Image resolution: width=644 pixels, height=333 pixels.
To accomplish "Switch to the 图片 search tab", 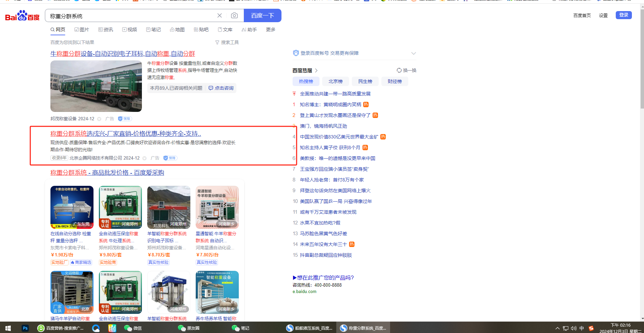I will 82,30.
